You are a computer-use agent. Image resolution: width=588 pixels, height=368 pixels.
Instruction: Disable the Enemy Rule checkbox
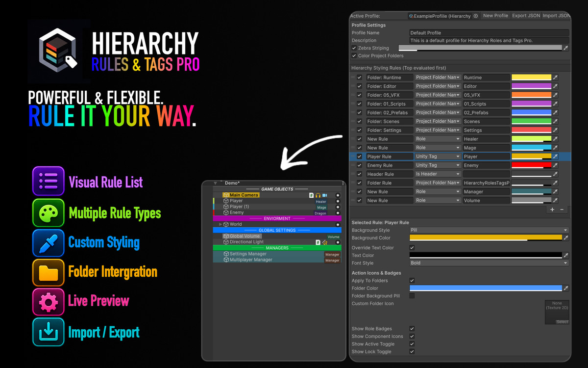359,165
